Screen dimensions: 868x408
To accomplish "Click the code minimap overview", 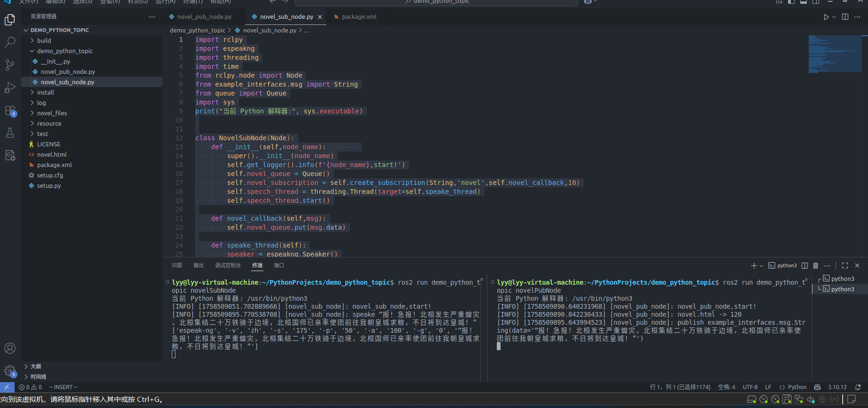I will point(835,54).
